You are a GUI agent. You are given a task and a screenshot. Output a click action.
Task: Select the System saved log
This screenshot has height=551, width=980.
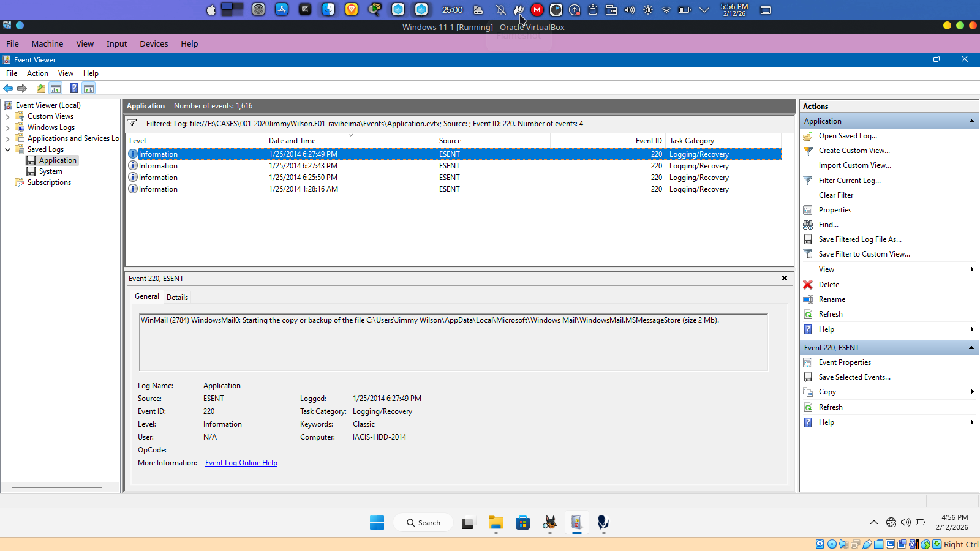click(50, 171)
